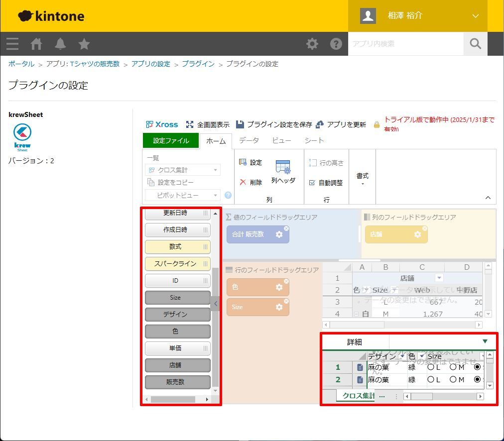The height and width of the screenshot is (441, 504).
Task: Remove the 色 row field chip
Action: click(286, 281)
